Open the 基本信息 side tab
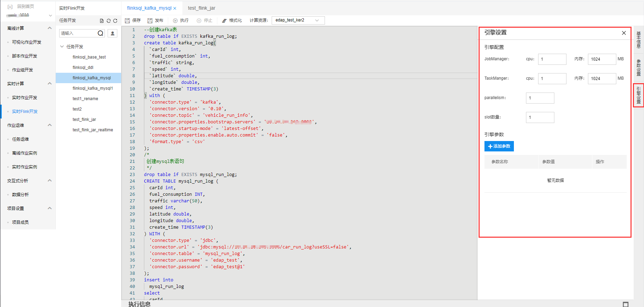 (639, 40)
